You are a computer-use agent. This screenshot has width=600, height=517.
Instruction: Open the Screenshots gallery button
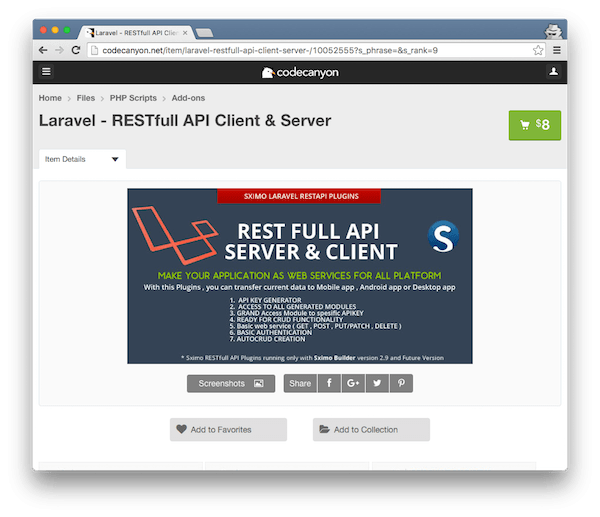click(231, 383)
